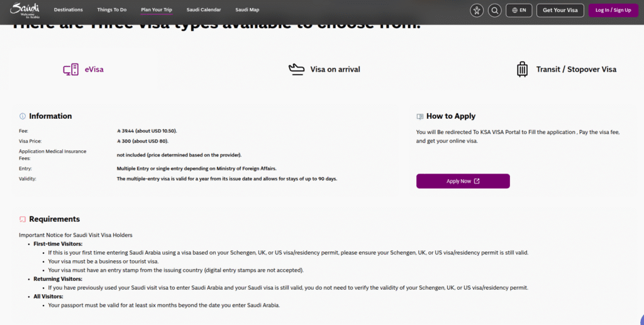This screenshot has height=325, width=644.
Task: Click the Saudi Welcome to Arabia logo
Action: pos(25,9)
